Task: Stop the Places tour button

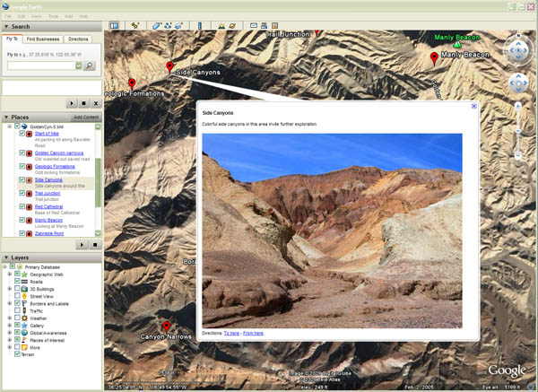Action: [95, 245]
